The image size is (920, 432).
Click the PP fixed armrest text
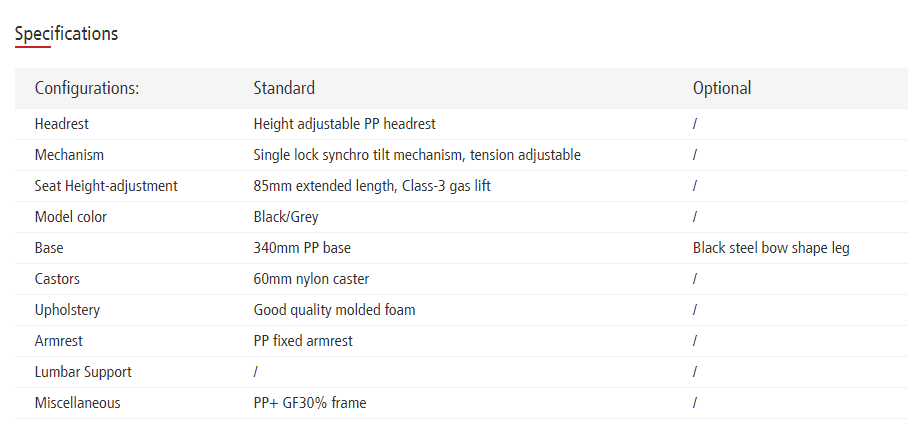coord(303,341)
